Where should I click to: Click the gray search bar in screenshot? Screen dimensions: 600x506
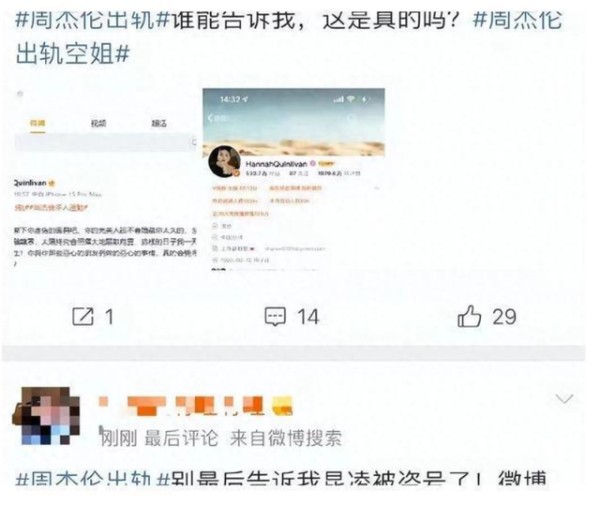105,142
